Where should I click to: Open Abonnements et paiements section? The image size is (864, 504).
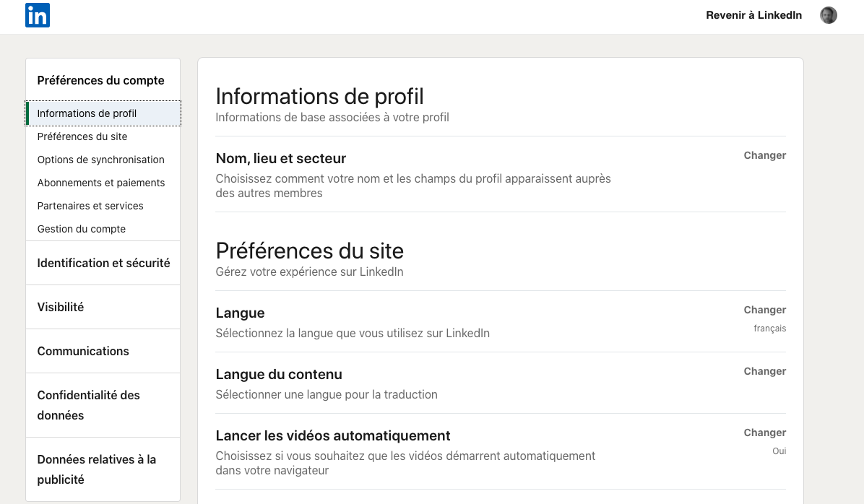point(101,183)
